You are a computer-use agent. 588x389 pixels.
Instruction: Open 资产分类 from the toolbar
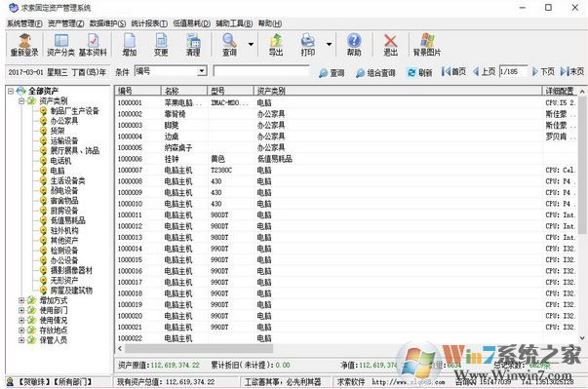pos(60,45)
